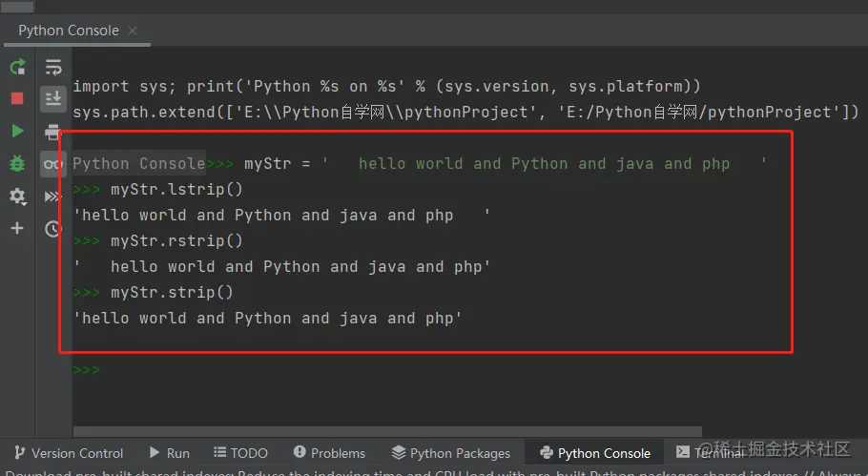
Task: Select the Python Console tab at top
Action: [x=68, y=31]
